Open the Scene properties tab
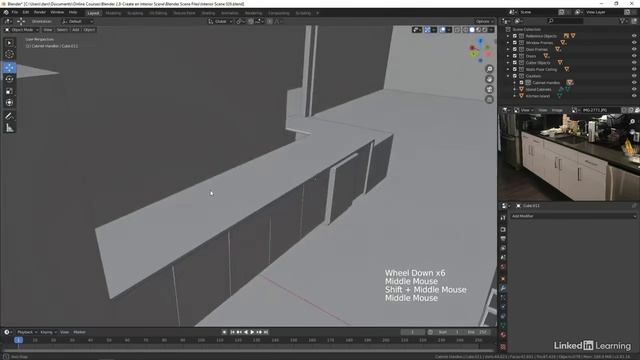The width and height of the screenshot is (640, 360). (x=503, y=258)
